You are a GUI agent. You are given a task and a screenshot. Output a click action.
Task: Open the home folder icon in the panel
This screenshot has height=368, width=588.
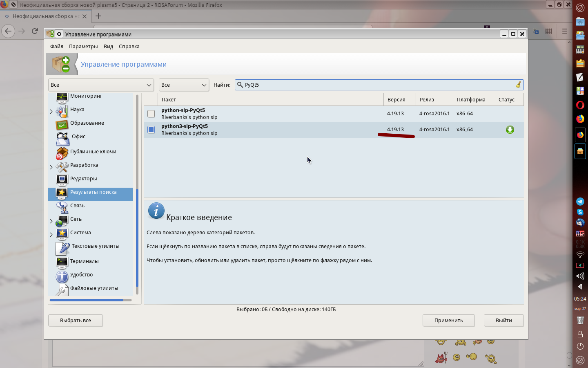(x=580, y=22)
